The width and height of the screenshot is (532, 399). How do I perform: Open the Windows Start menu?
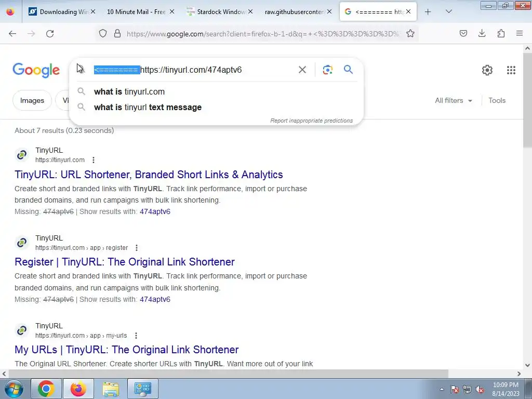tap(14, 389)
